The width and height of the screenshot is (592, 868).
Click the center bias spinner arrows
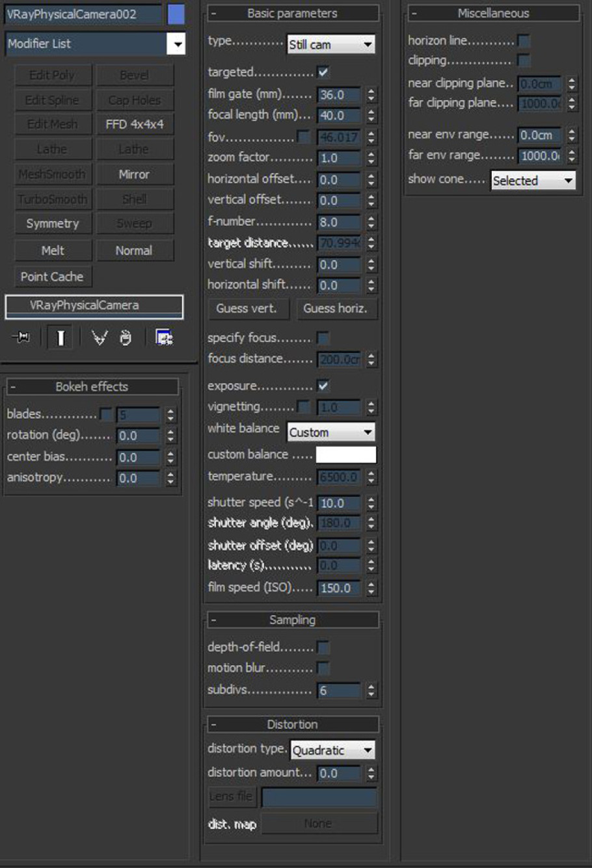click(x=170, y=457)
